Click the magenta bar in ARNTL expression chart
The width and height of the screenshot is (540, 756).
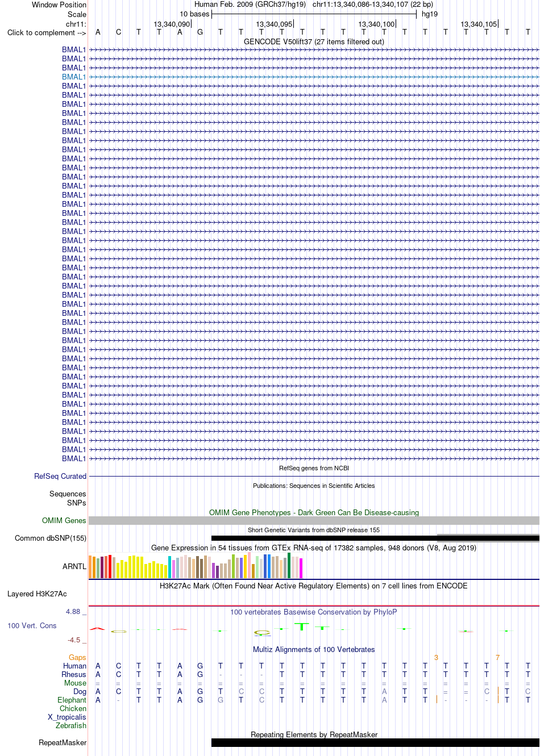tap(301, 569)
